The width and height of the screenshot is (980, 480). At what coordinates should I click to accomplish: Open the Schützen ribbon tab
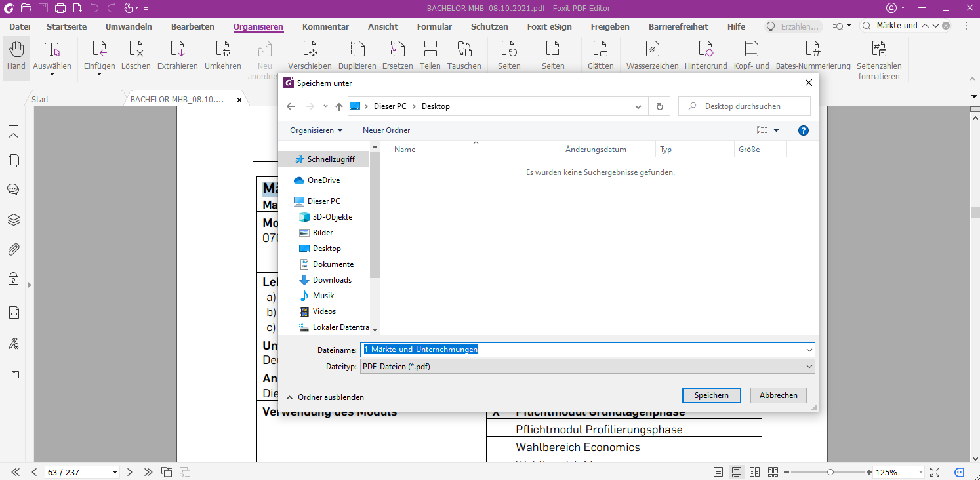[x=489, y=27]
